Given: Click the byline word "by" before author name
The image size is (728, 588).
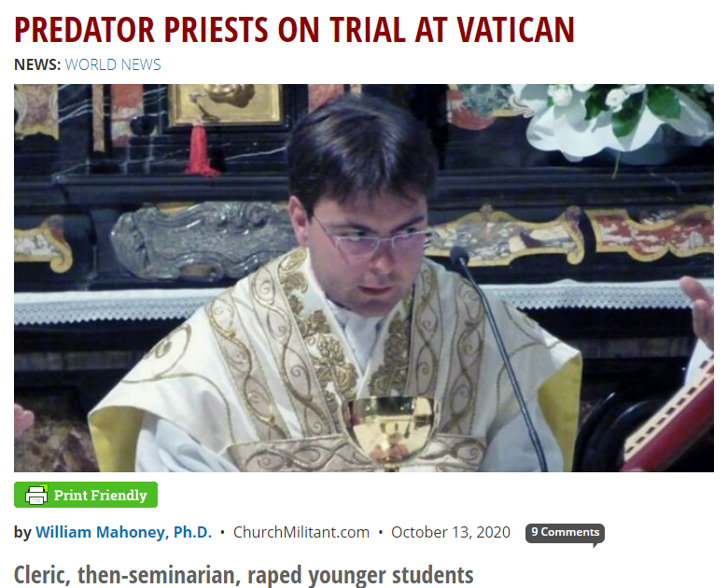Looking at the screenshot, I should tap(22, 533).
